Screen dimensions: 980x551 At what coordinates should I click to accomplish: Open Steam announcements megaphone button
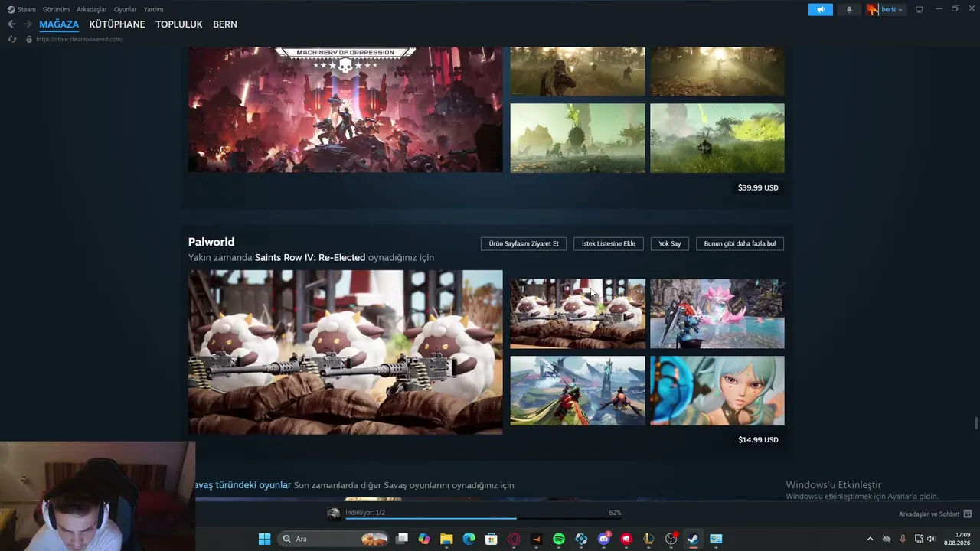pyautogui.click(x=821, y=9)
